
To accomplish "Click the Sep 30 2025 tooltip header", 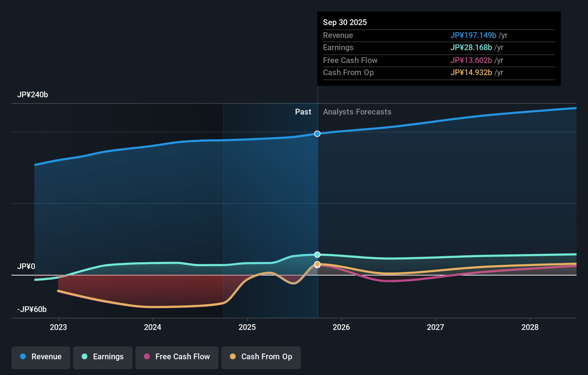I will coord(345,22).
